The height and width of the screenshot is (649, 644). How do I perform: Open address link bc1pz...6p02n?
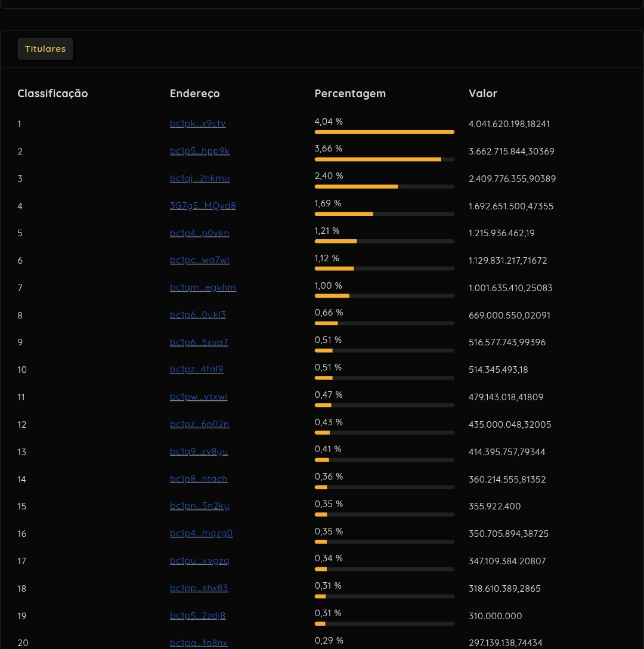(x=200, y=424)
